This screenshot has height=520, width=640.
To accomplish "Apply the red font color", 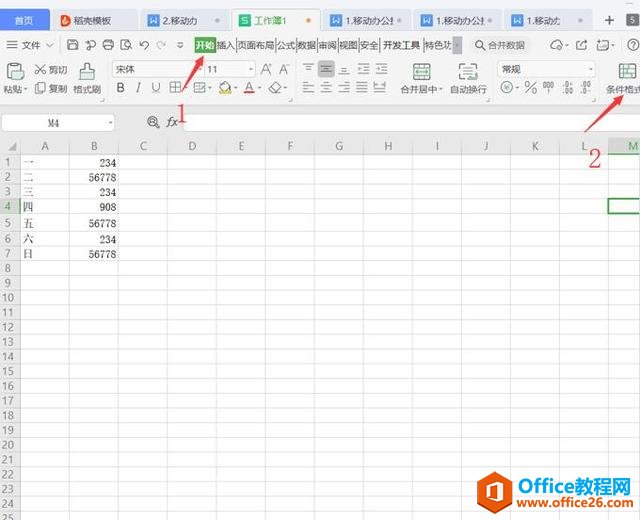I will coord(249,87).
